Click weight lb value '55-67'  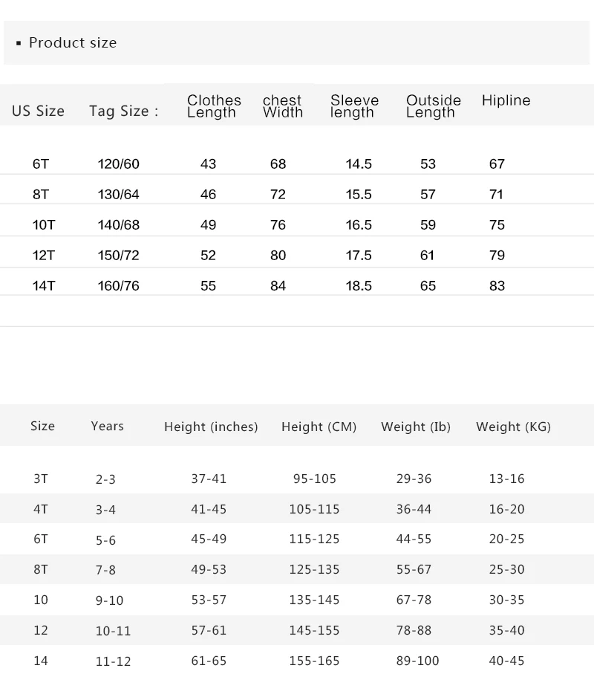pyautogui.click(x=414, y=569)
